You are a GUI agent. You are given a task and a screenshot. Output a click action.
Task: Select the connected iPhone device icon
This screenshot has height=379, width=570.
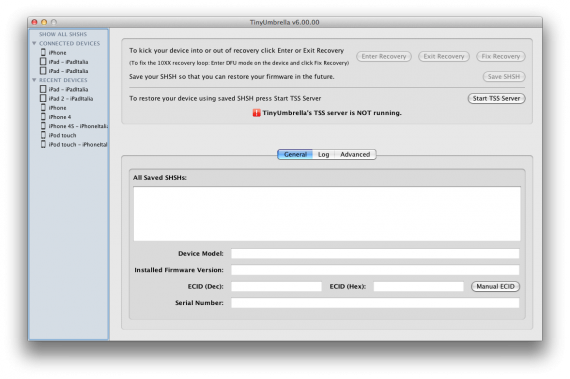pyautogui.click(x=43, y=52)
